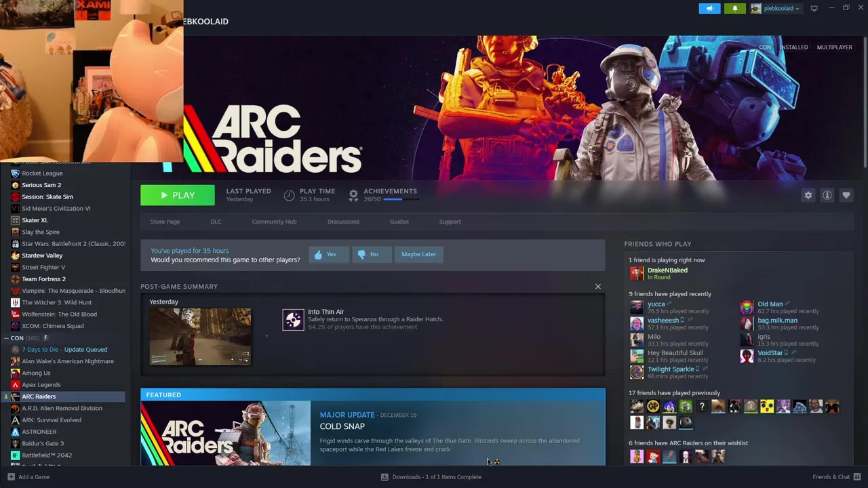Open plebkoolaid account dropdown
The height and width of the screenshot is (488, 868).
tap(776, 9)
